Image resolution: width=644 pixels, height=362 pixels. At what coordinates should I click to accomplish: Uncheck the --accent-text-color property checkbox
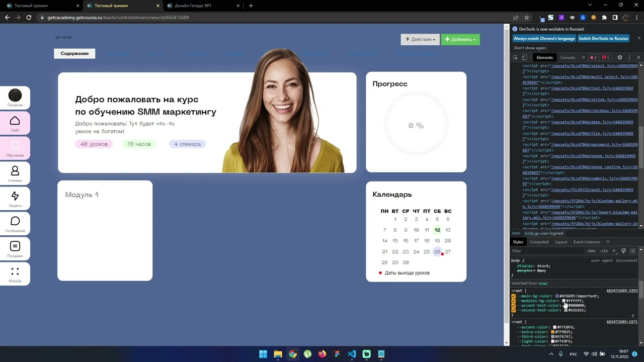click(x=514, y=305)
